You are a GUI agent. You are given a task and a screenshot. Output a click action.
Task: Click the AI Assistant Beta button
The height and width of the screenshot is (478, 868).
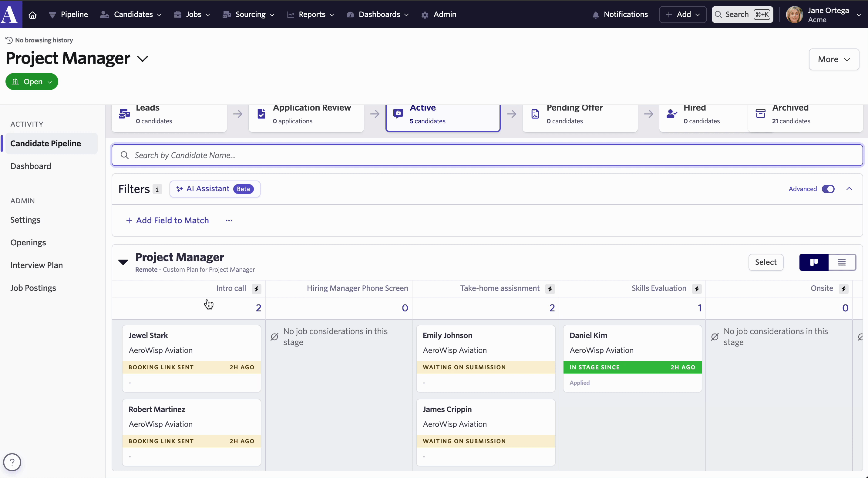(x=215, y=189)
